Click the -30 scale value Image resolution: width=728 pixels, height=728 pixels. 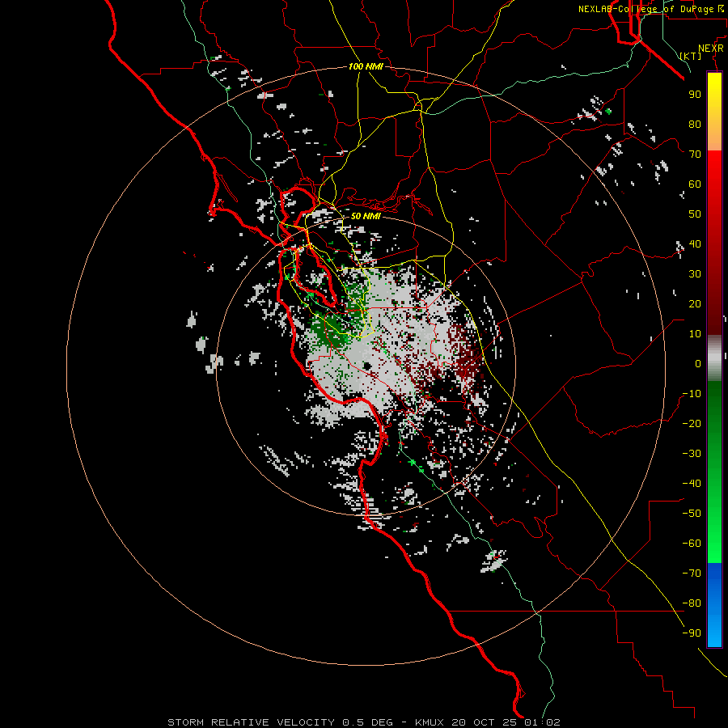click(692, 454)
